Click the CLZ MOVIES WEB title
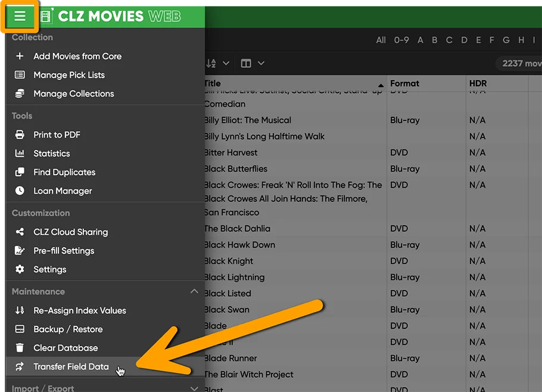542x392 pixels. (119, 16)
